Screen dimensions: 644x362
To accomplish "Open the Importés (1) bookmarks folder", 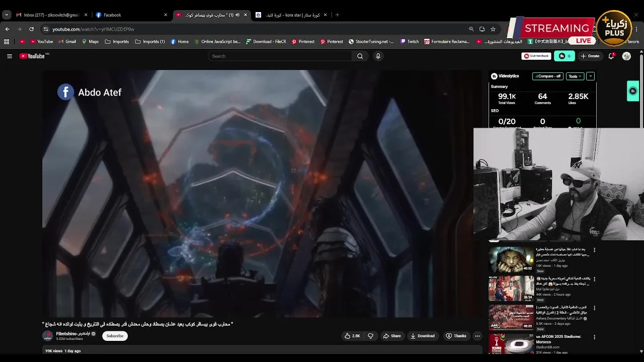I will pyautogui.click(x=150, y=42).
